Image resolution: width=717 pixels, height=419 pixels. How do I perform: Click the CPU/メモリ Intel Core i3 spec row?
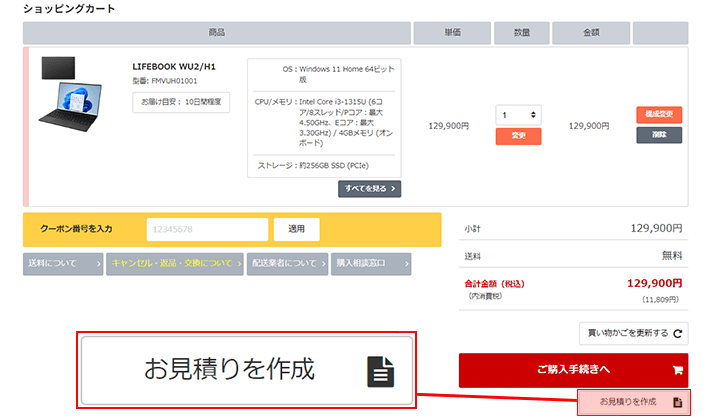pyautogui.click(x=324, y=122)
